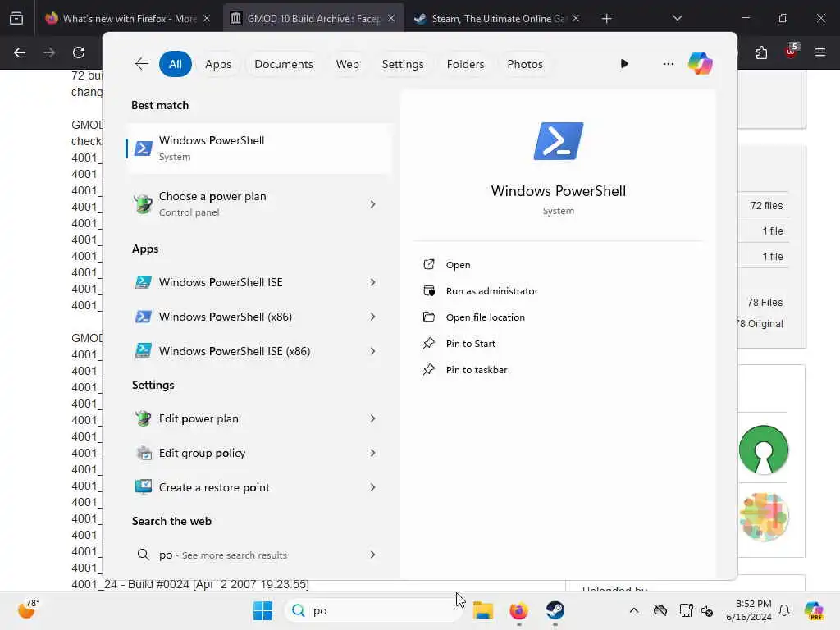Screen dimensions: 840x630
Task: Expand Windows PowerShell (x86) options
Action: (373, 317)
